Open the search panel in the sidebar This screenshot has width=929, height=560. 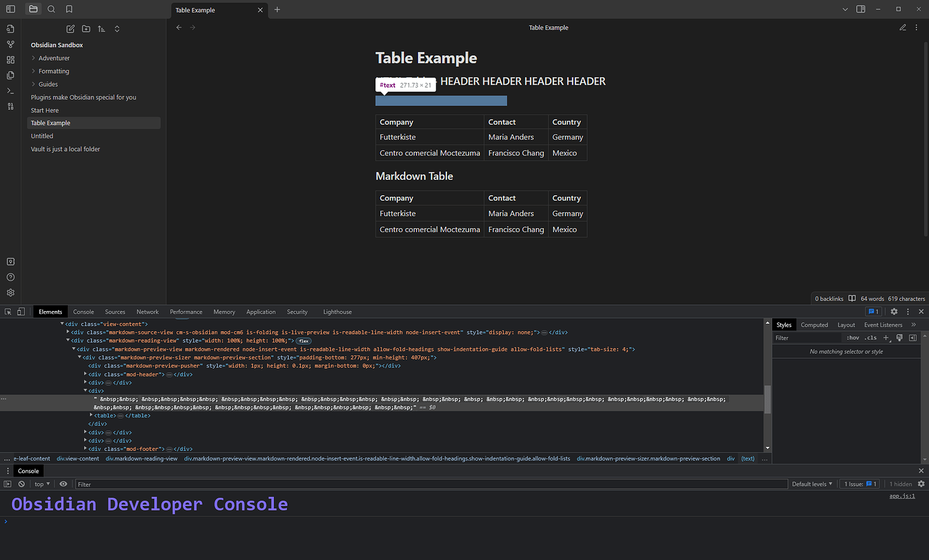[x=51, y=9]
